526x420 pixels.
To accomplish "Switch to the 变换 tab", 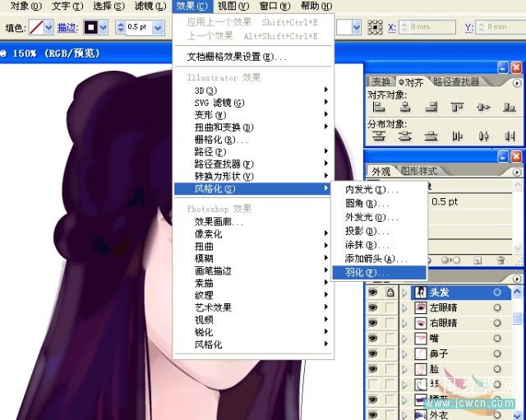I will (x=381, y=81).
